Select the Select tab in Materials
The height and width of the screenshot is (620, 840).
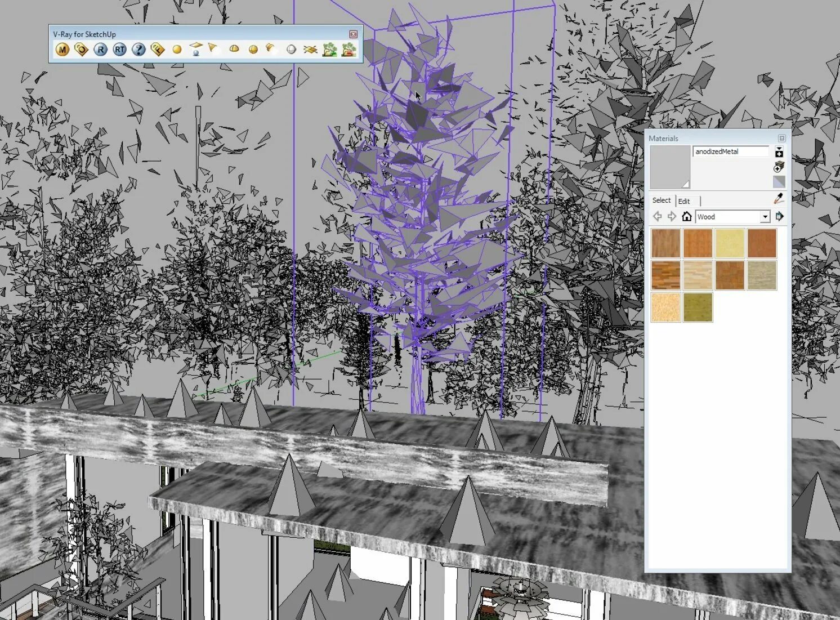pyautogui.click(x=662, y=200)
